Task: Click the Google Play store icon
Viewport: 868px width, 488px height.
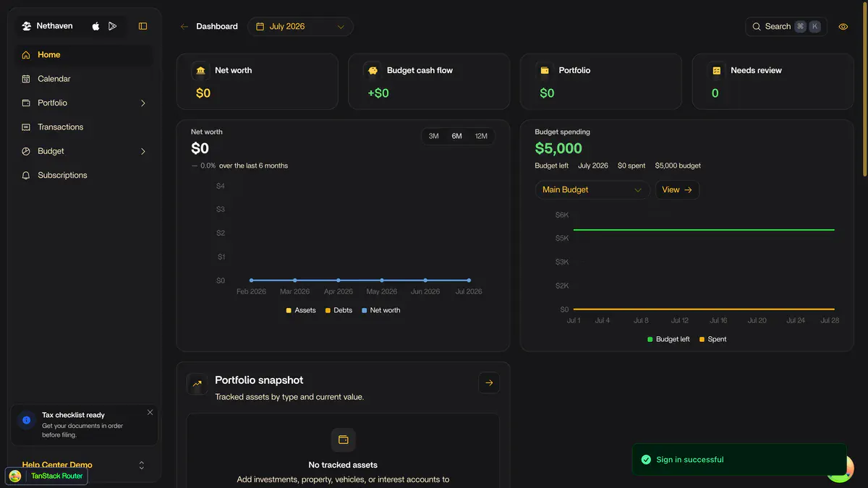Action: click(x=112, y=26)
